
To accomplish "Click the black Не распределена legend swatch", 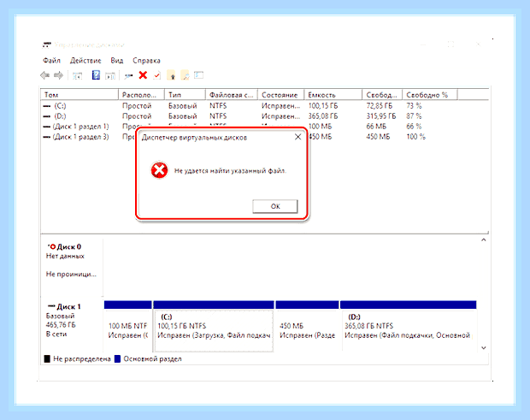I will coord(47,358).
